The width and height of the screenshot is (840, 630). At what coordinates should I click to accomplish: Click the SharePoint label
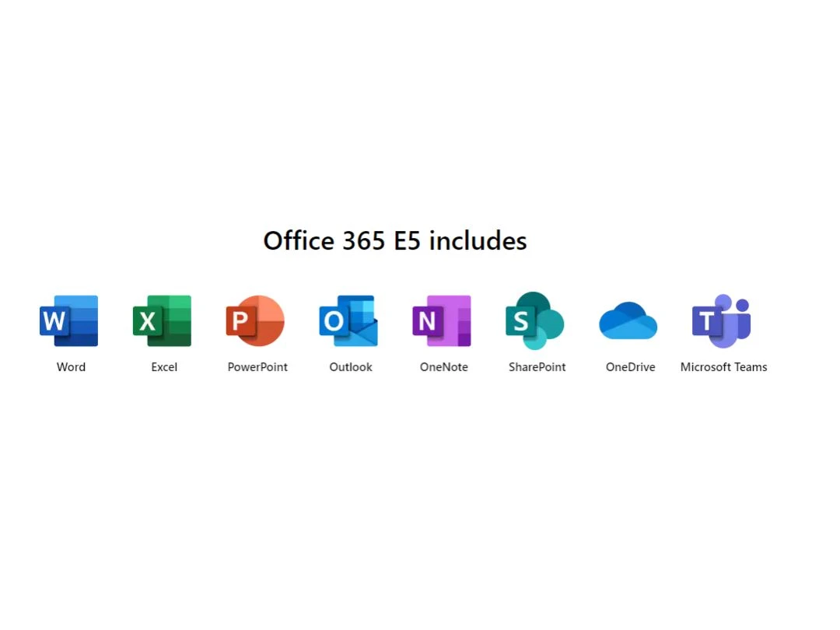pos(537,366)
